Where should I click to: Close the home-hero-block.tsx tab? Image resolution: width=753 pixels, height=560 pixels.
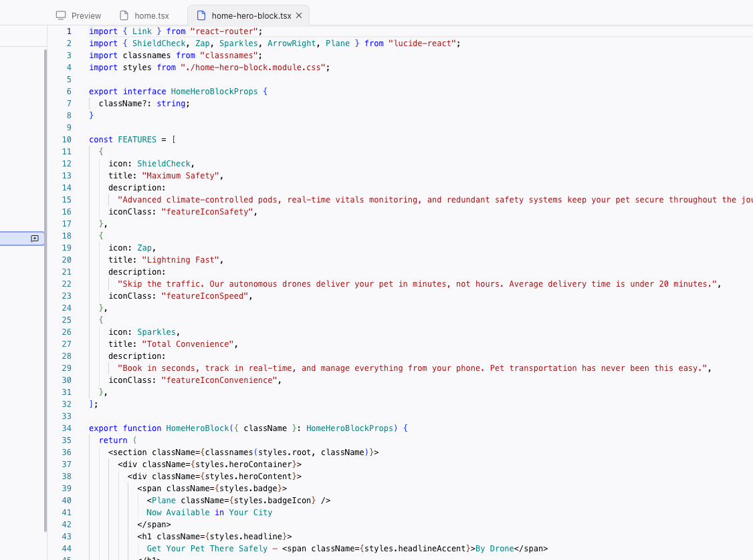298,15
